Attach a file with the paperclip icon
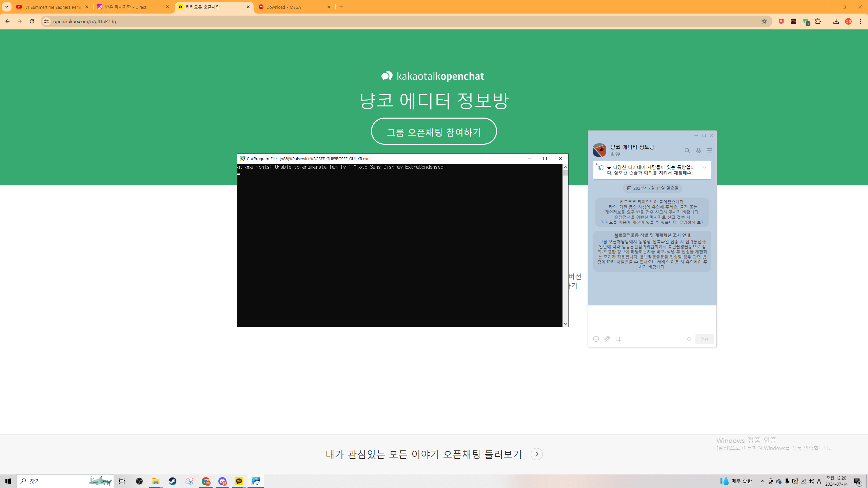 point(607,339)
